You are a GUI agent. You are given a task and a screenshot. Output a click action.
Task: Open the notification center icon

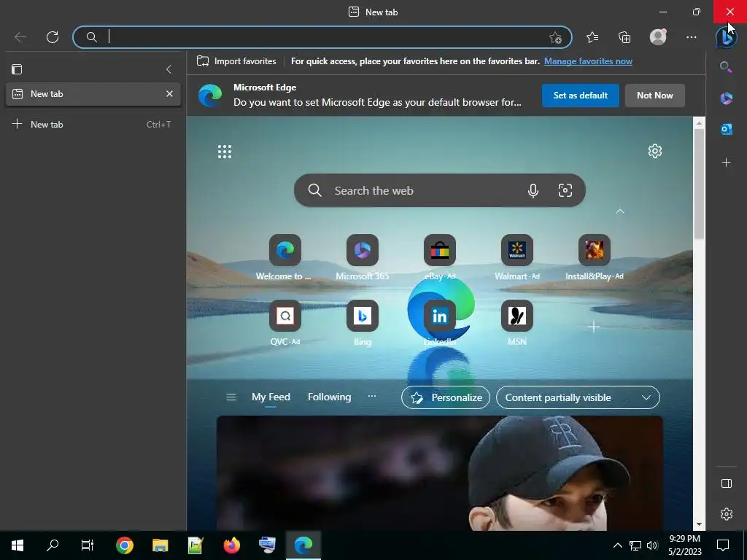click(x=723, y=545)
